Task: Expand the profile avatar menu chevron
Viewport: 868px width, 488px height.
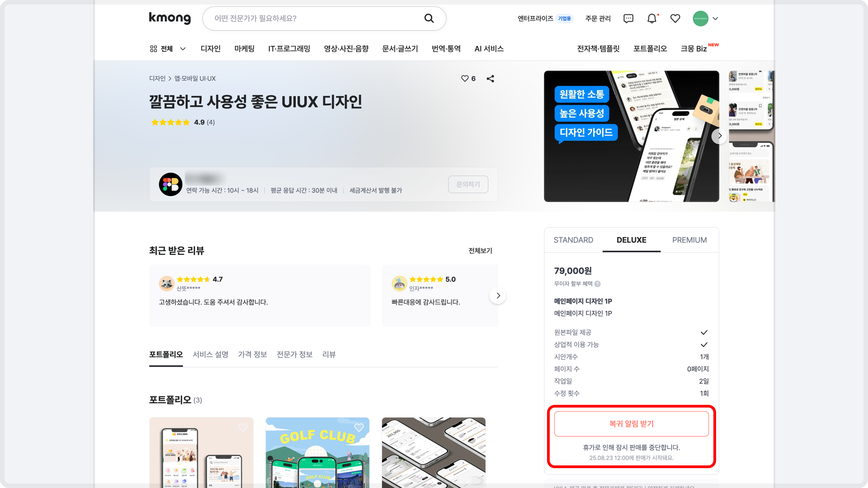Action: pos(715,19)
